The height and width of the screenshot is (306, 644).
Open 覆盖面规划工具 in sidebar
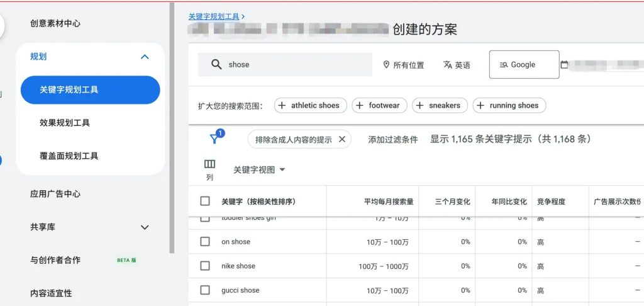tap(69, 156)
